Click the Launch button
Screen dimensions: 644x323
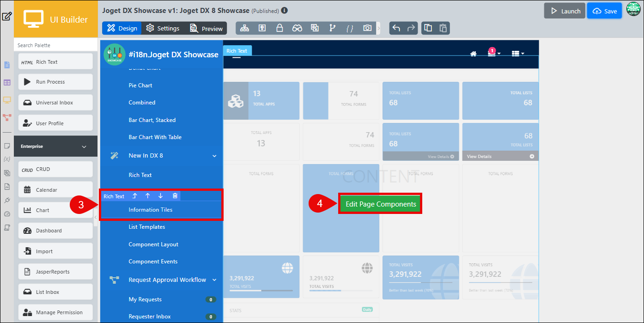click(565, 11)
